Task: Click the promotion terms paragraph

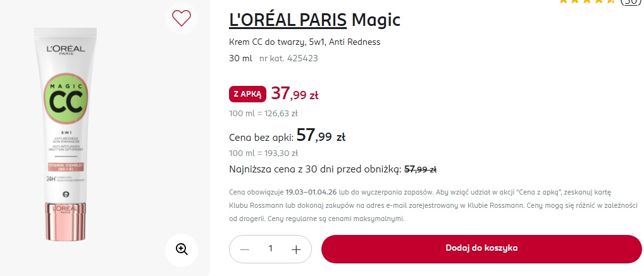Action: coord(420,205)
